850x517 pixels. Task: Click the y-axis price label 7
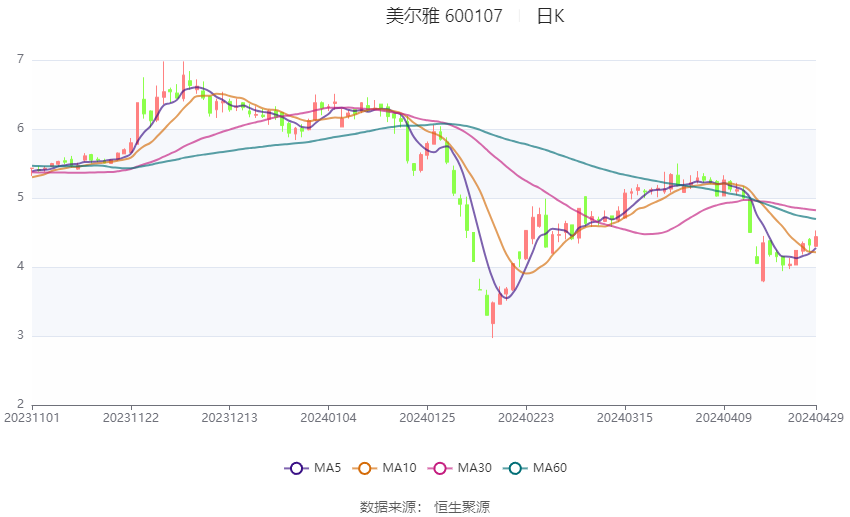click(19, 60)
